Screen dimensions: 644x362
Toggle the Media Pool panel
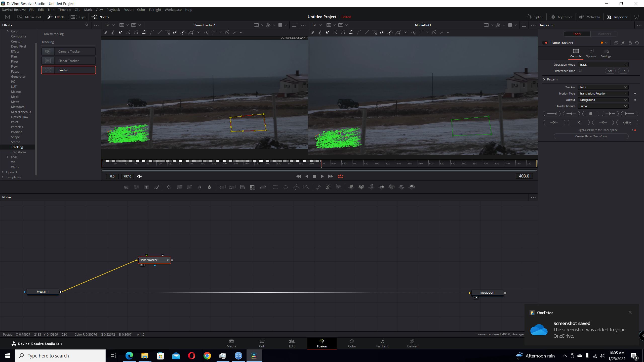(29, 17)
